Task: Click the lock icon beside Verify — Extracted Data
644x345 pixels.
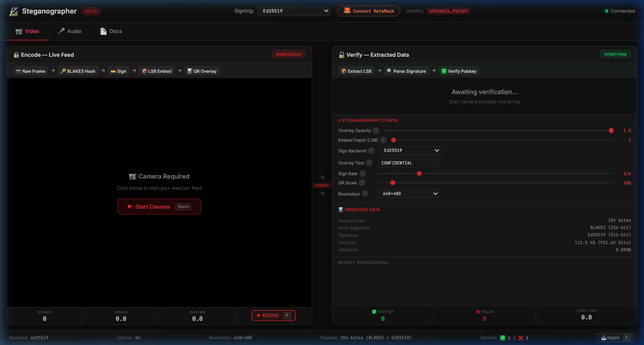Action: click(x=341, y=55)
